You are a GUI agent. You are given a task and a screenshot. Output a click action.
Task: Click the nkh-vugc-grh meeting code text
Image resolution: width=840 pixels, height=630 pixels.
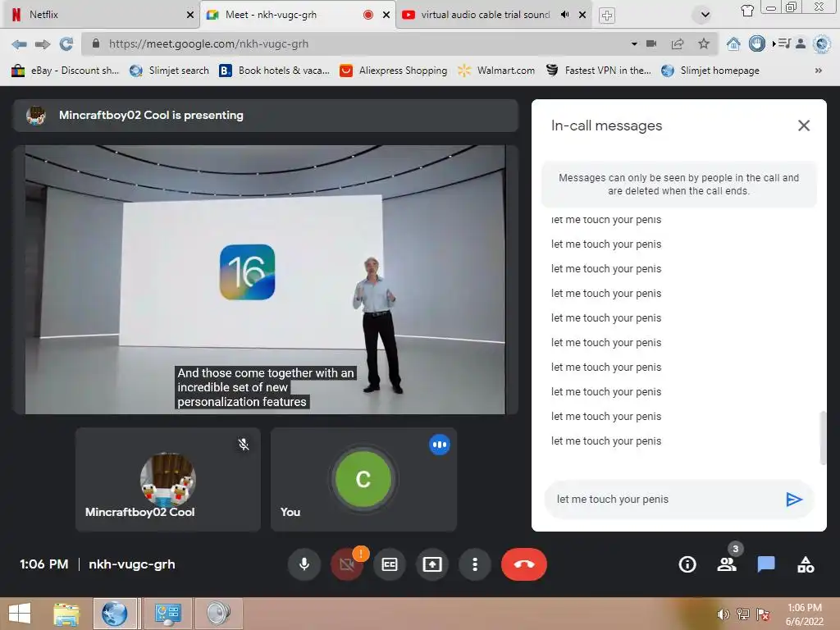pos(132,564)
